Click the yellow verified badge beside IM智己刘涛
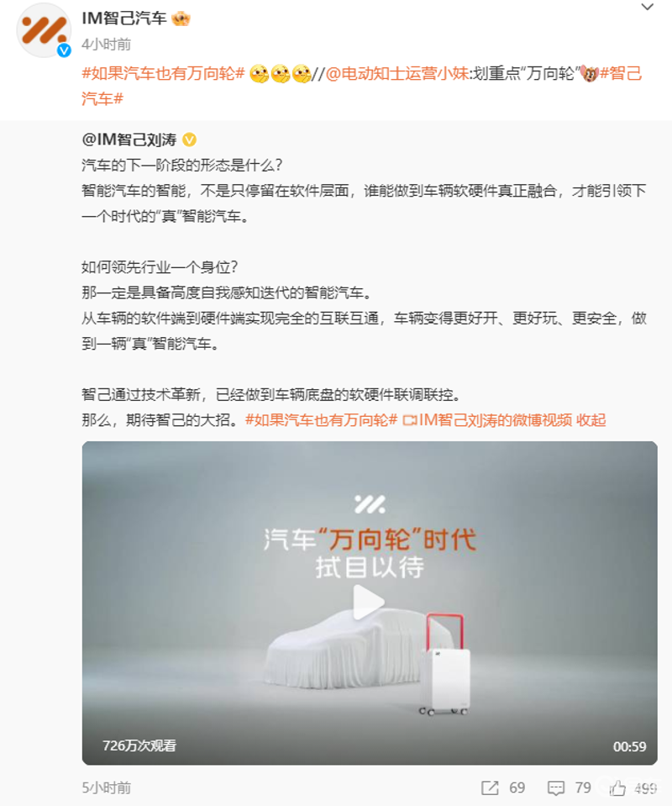 click(x=190, y=140)
